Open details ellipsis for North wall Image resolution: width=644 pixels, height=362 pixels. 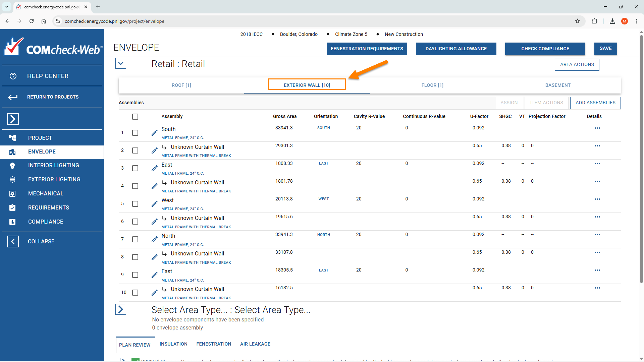(597, 235)
